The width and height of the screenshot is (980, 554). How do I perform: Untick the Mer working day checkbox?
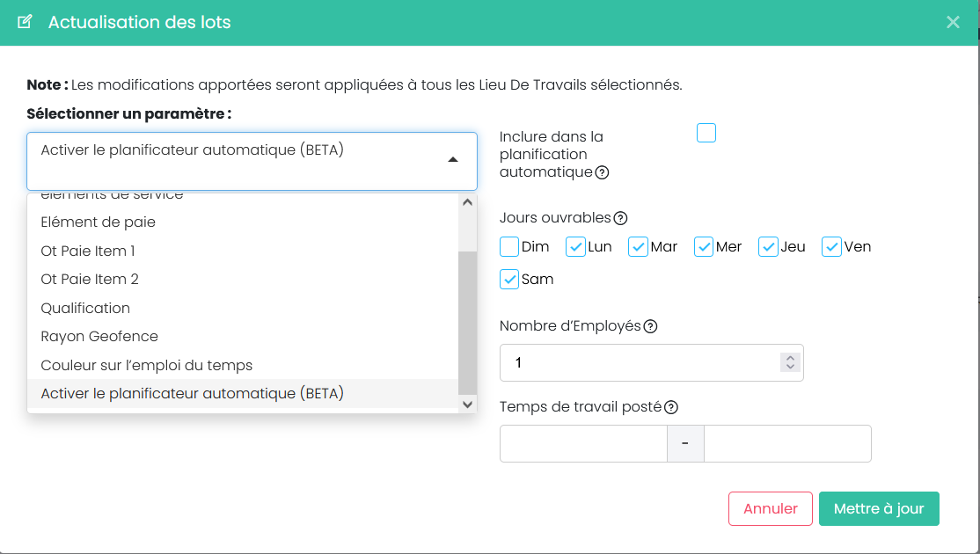click(704, 247)
